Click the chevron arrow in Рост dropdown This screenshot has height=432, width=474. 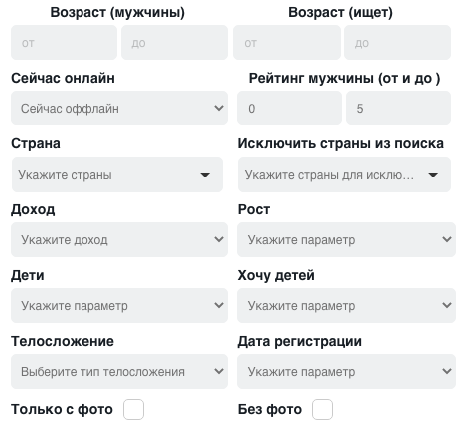(x=447, y=239)
